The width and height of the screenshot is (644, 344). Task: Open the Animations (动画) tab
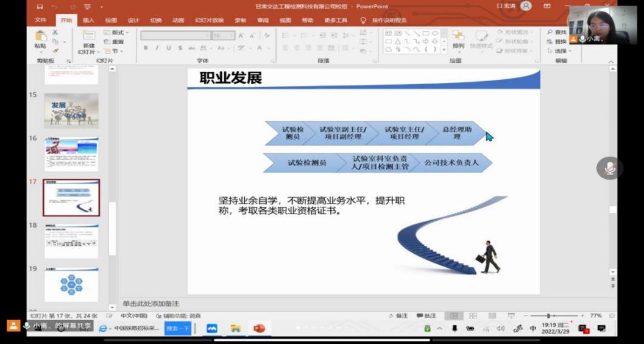(179, 20)
